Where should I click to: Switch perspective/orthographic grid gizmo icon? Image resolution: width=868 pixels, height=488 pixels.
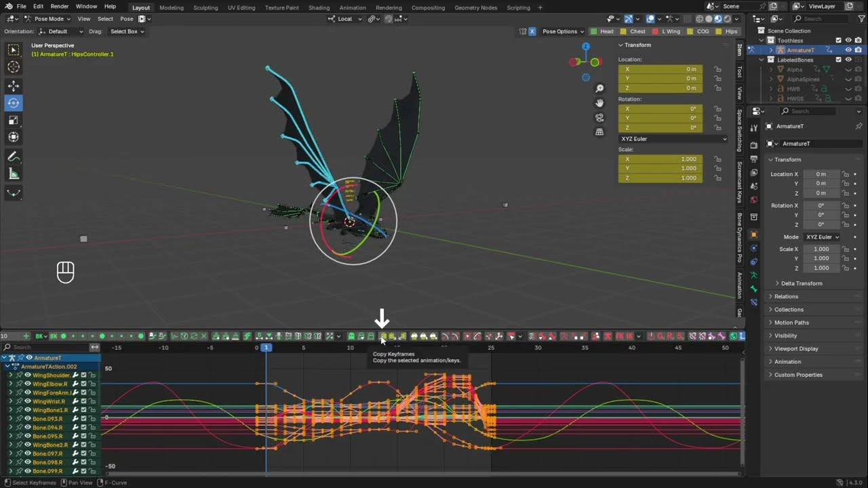tap(599, 132)
